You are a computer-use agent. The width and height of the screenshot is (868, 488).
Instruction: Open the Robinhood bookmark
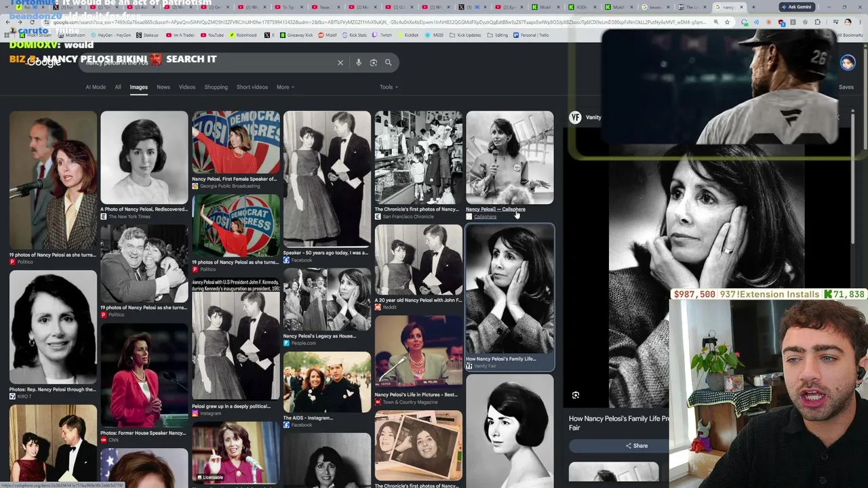coord(243,35)
